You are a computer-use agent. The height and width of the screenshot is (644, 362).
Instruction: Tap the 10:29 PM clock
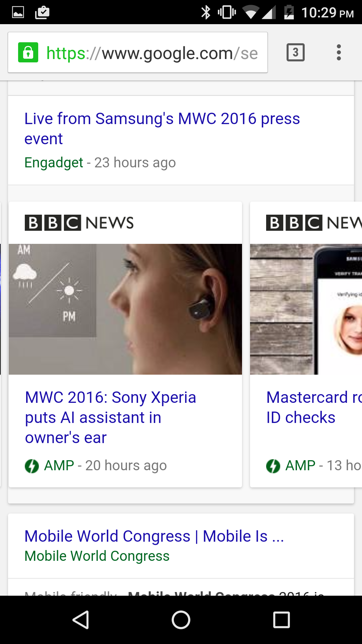coord(327,13)
